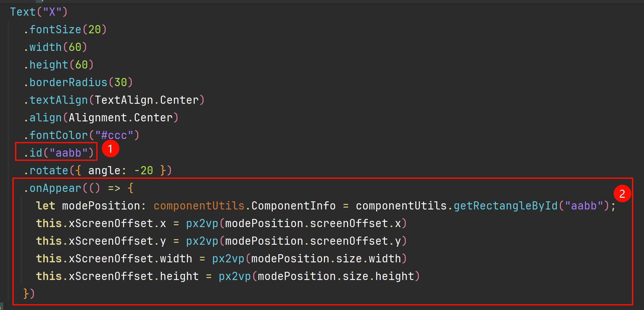This screenshot has width=644, height=310.
Task: Click the red circle annotation numbered 2
Action: (622, 194)
